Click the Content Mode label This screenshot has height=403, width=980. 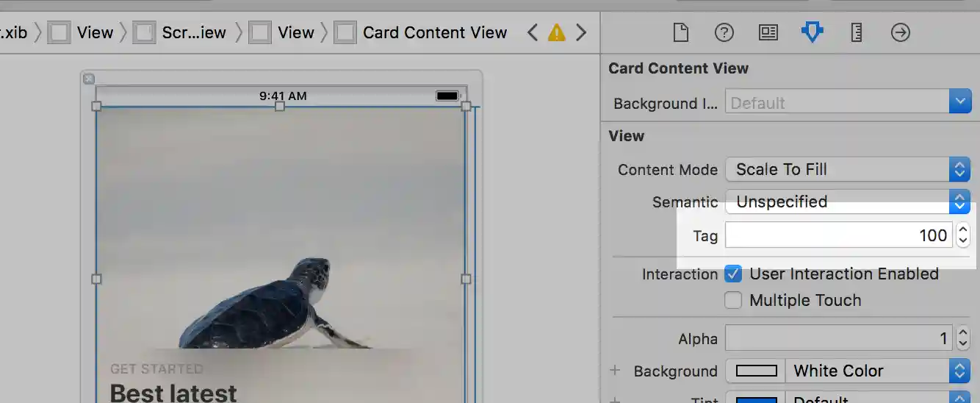click(667, 170)
